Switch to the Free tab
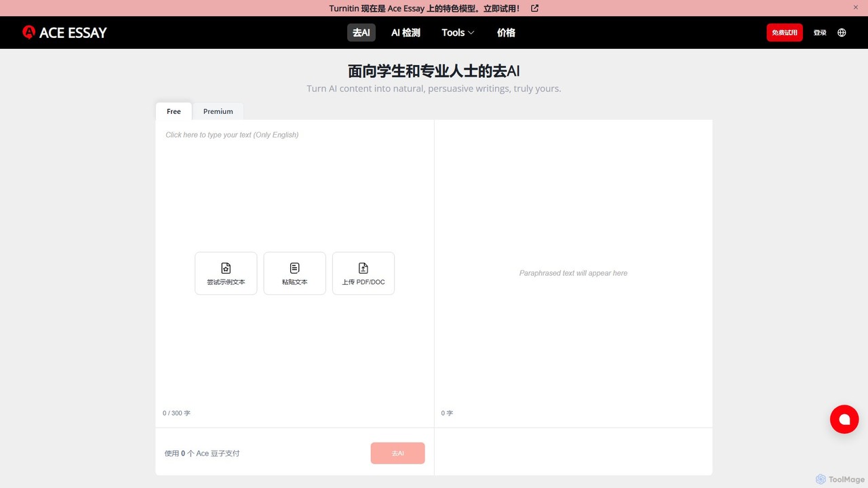The width and height of the screenshot is (868, 488). 174,111
